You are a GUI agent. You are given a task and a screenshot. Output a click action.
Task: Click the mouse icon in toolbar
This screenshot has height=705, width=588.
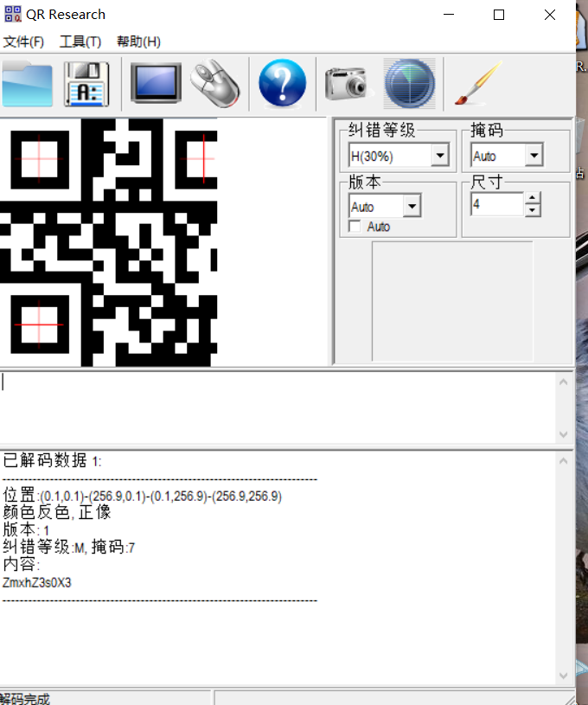tap(214, 84)
